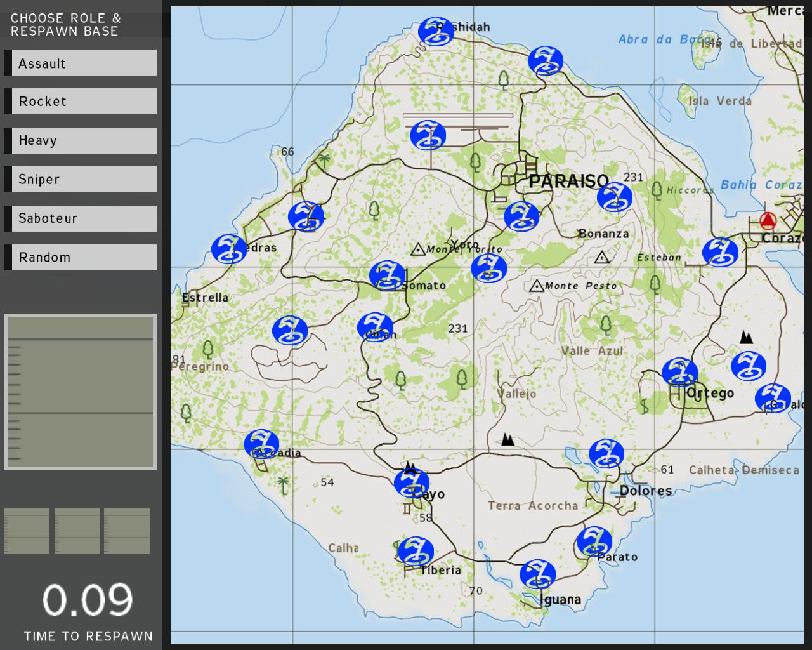
Task: Click the red triangle marker near Corazon
Action: click(768, 221)
